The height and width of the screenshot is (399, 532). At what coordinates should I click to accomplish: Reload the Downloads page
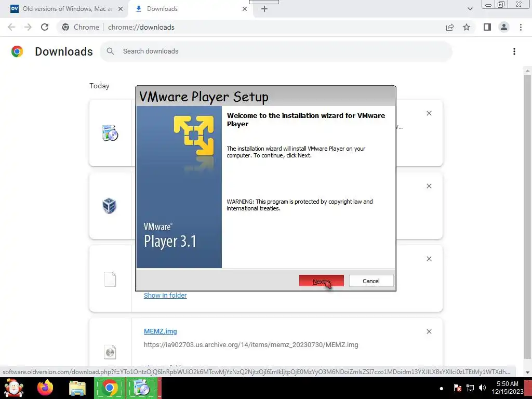(x=45, y=27)
